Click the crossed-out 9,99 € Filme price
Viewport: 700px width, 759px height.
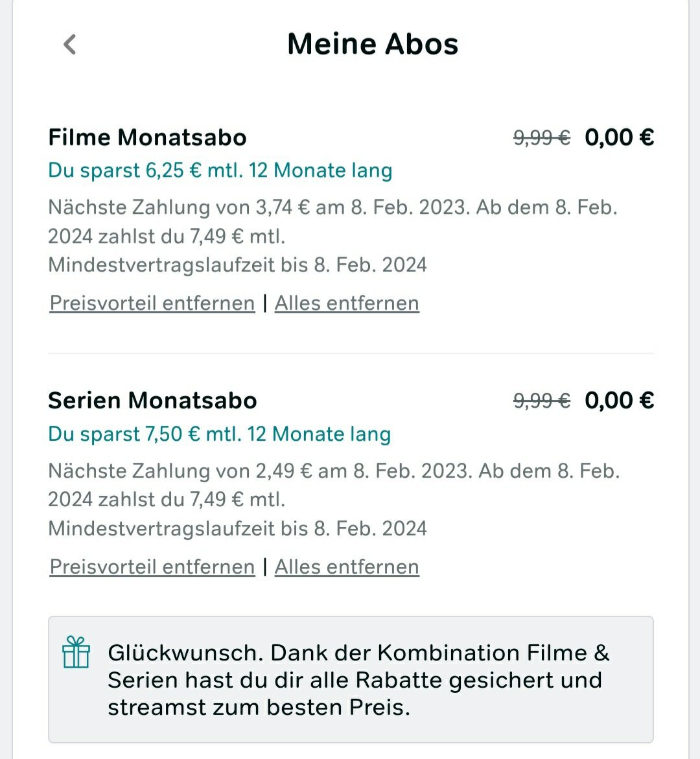[x=542, y=139]
